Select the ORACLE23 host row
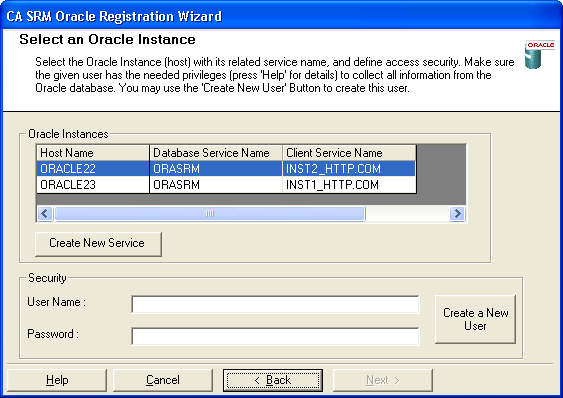The image size is (563, 398). [x=226, y=185]
